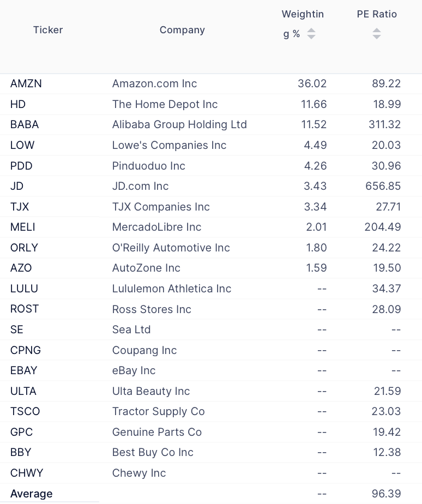
Task: Select Tractor Supply Co row
Action: pos(211,411)
